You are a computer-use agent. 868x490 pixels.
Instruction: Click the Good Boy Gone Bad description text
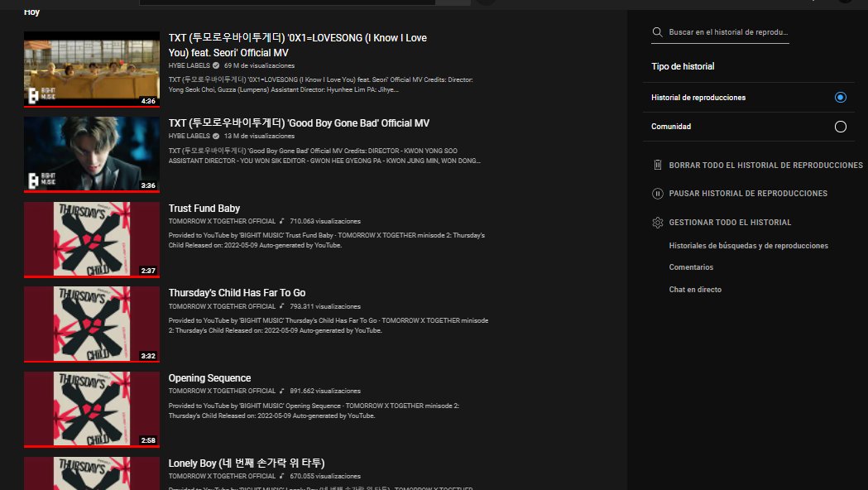(x=324, y=156)
